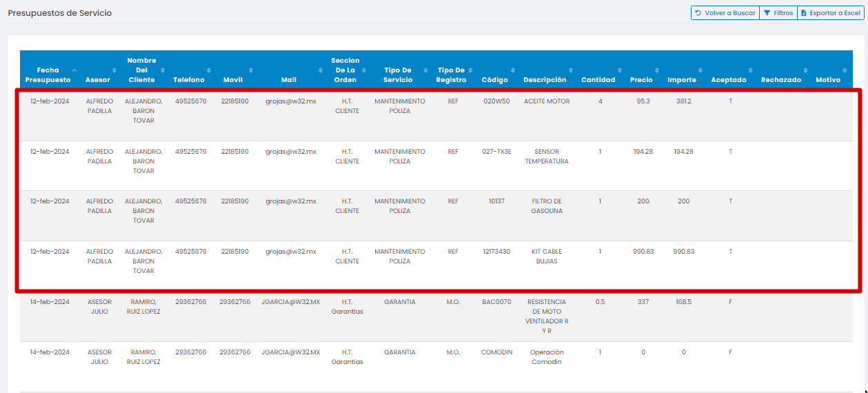Click Presupuestos de Servicio page title
868x393 pixels.
60,13
